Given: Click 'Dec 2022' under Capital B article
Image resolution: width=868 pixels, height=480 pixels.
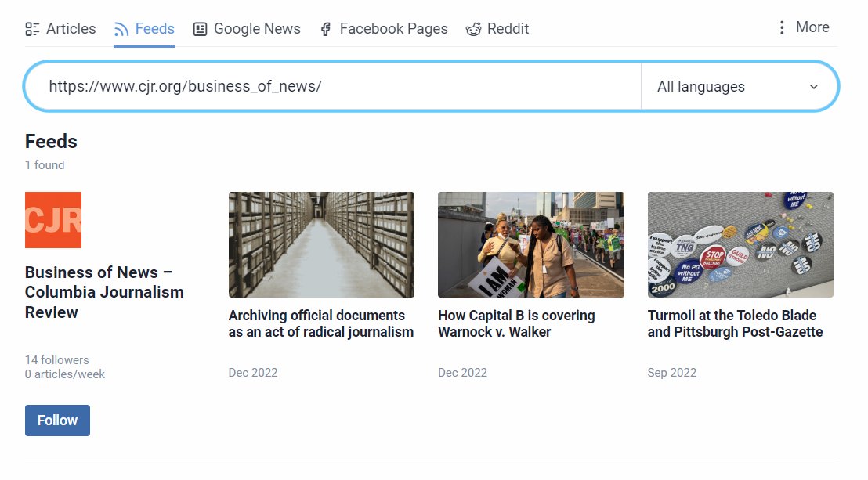Looking at the screenshot, I should pyautogui.click(x=463, y=373).
